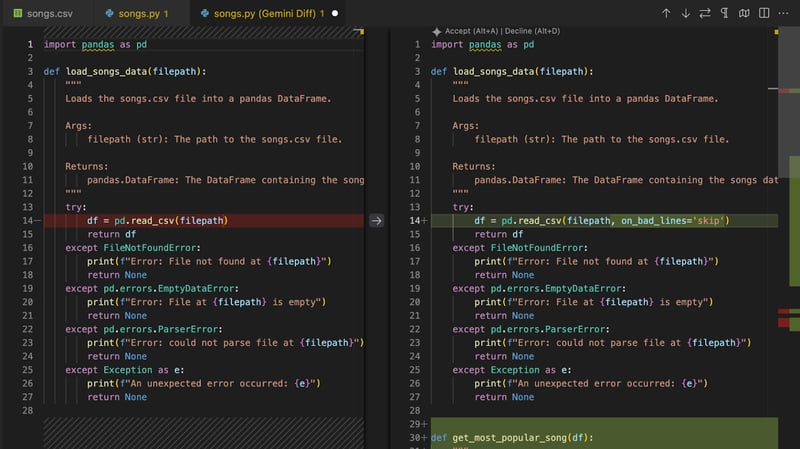This screenshot has height=449, width=800.
Task: Click the unsaved dot on Gemini Diff tab
Action: tap(335, 13)
